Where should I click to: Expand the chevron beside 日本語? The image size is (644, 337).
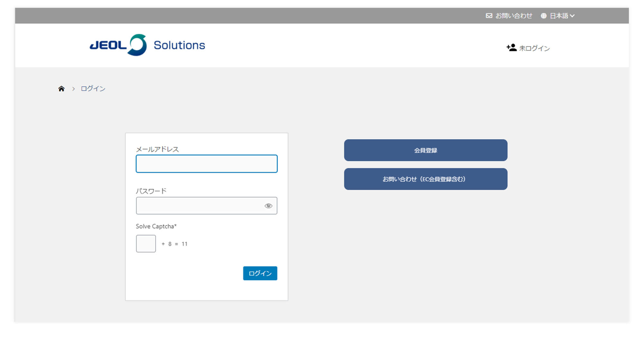click(572, 16)
